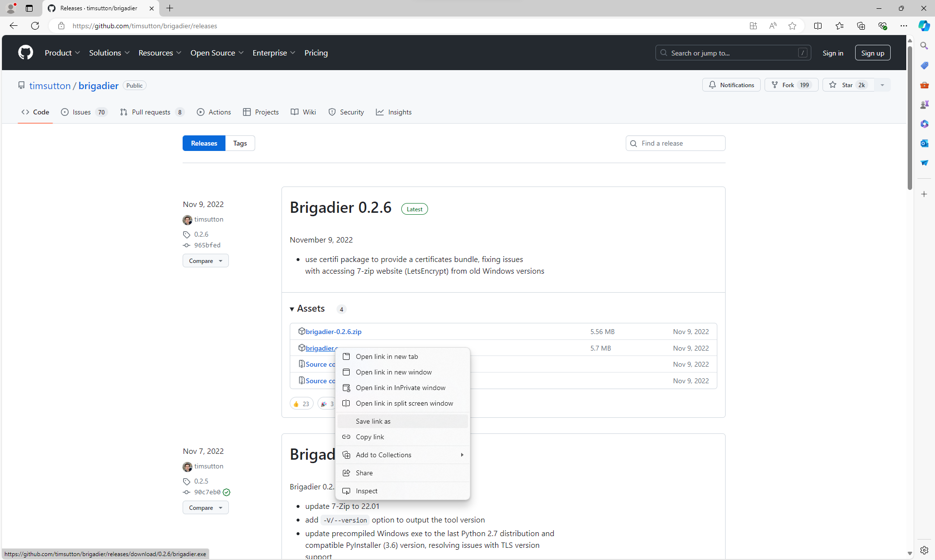
Task: Focus Search or jump to field
Action: (x=733, y=53)
